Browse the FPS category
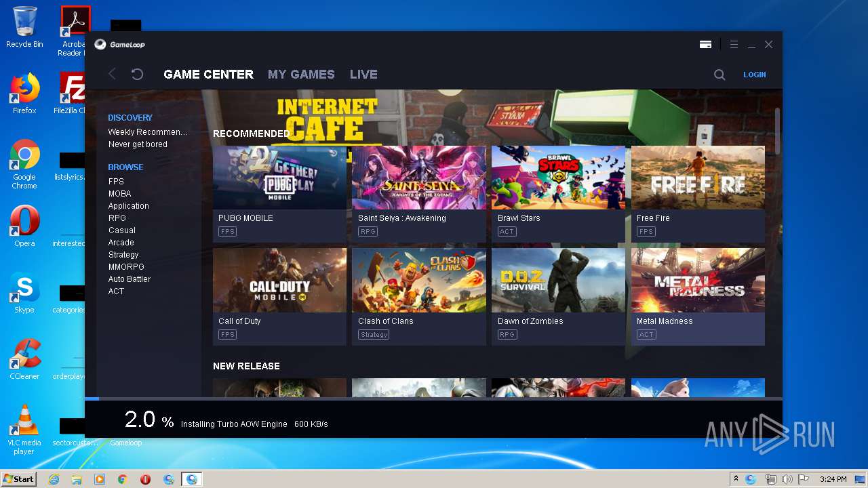Screen dimensions: 868x488 116,182
